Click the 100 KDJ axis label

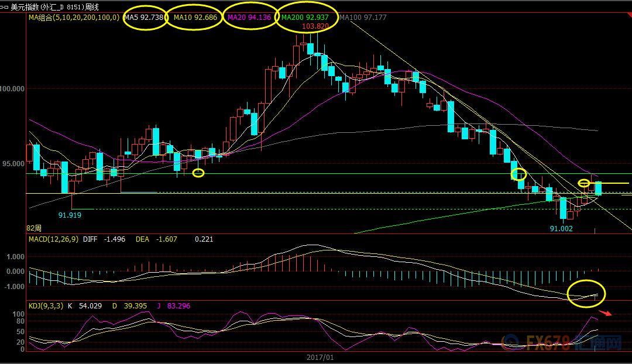(19, 314)
